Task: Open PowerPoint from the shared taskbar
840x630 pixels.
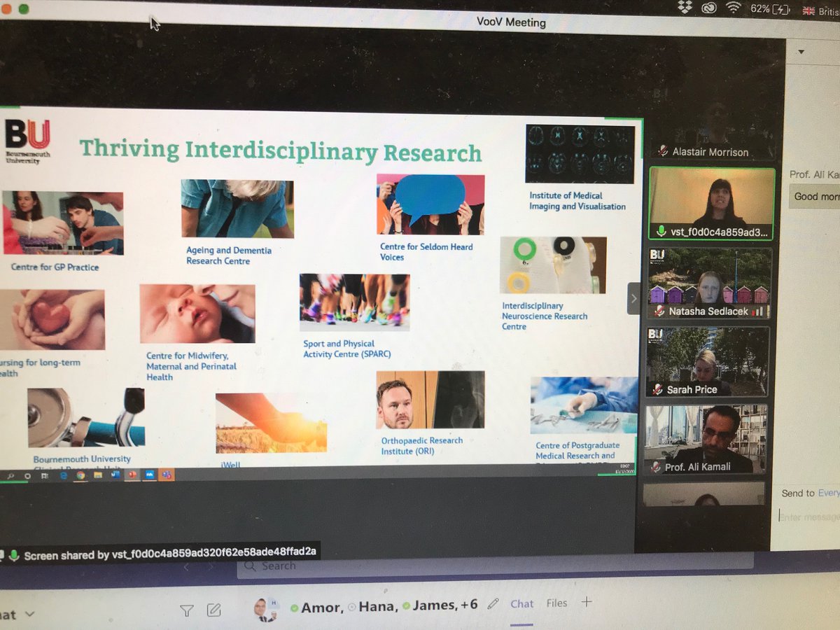Action: pyautogui.click(x=132, y=475)
